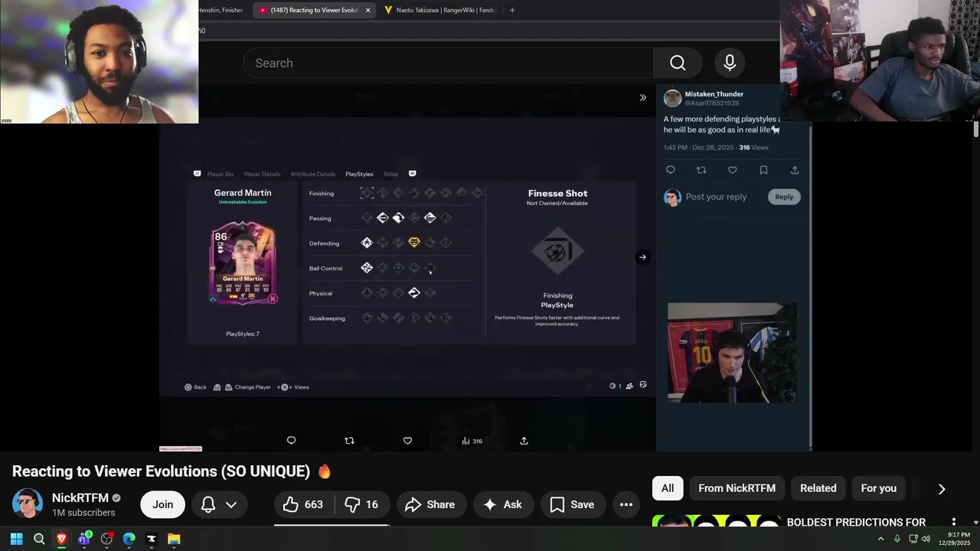
Task: Open volume control in system tray
Action: pyautogui.click(x=926, y=539)
